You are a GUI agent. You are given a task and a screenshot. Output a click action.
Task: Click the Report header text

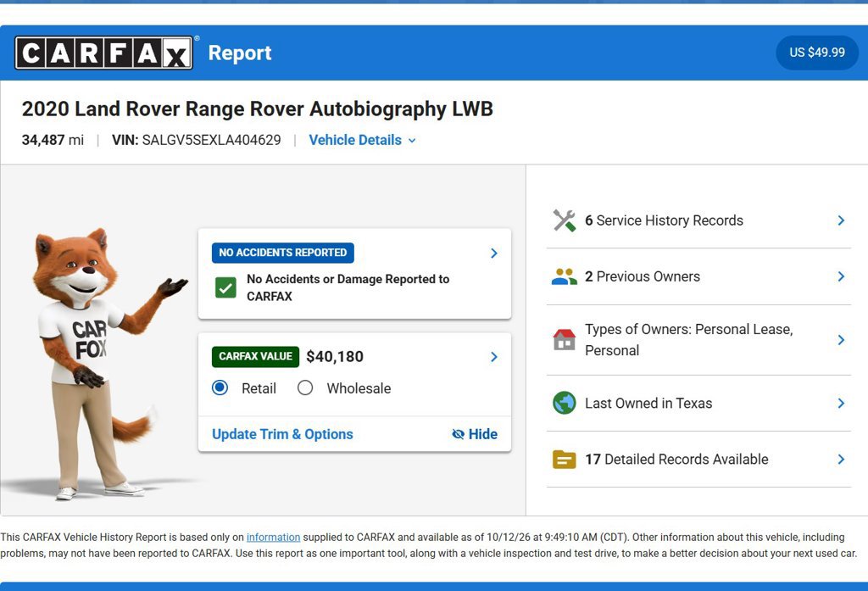240,53
